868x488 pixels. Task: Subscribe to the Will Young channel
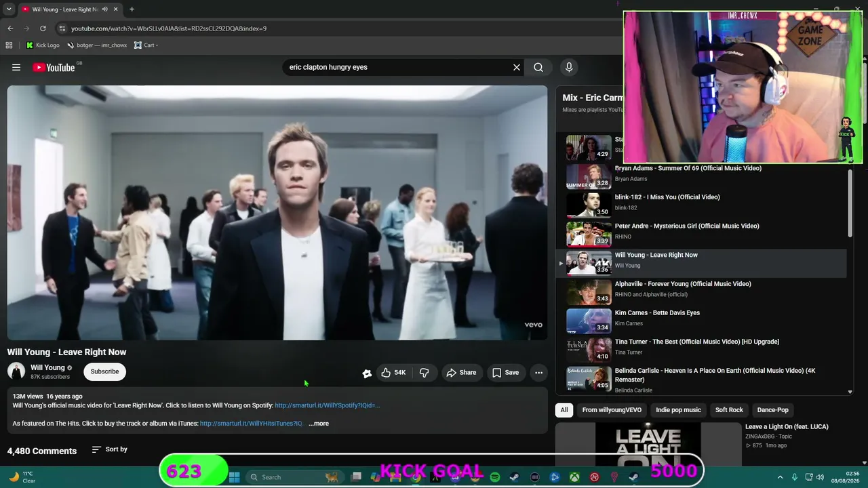[104, 371]
